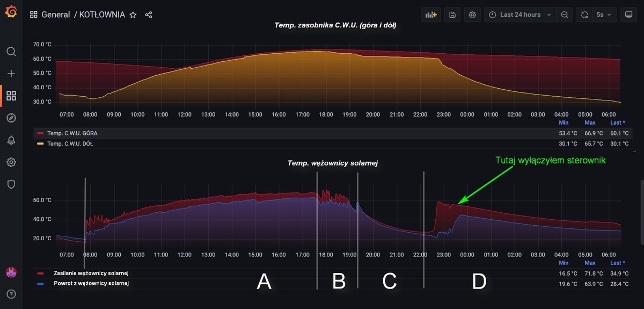Star the KOTŁOWNIA dashboard as favorite

pyautogui.click(x=133, y=15)
